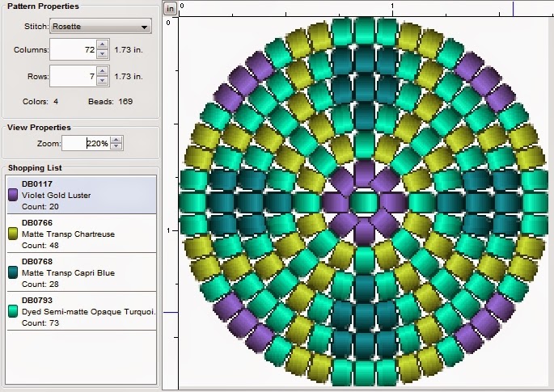Toggle ruler units with the 'in' button
The width and height of the screenshot is (554, 392).
point(170,8)
